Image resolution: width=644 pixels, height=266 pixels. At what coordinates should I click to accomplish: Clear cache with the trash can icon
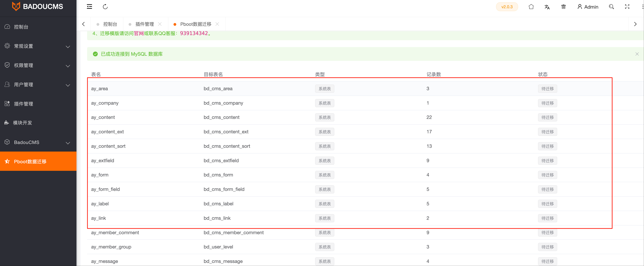[x=563, y=7]
